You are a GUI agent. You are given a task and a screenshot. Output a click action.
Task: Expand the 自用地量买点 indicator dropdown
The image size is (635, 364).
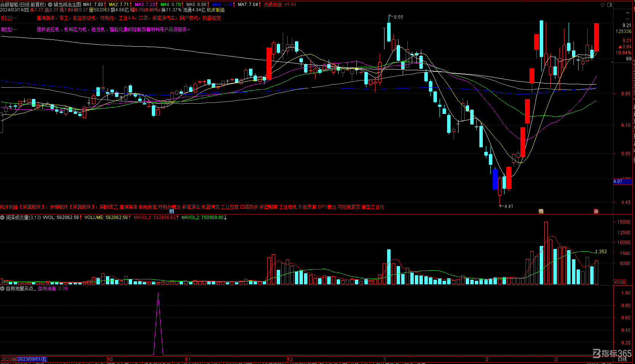click(2, 288)
